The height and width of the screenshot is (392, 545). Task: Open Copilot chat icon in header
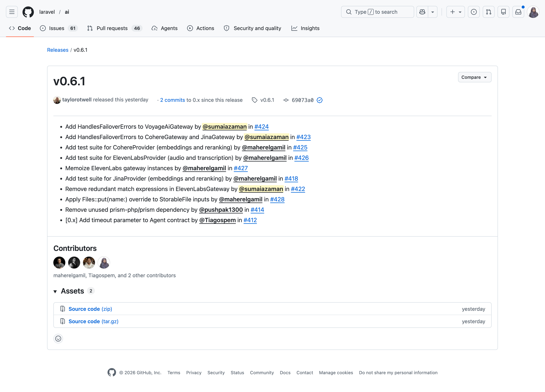(422, 12)
